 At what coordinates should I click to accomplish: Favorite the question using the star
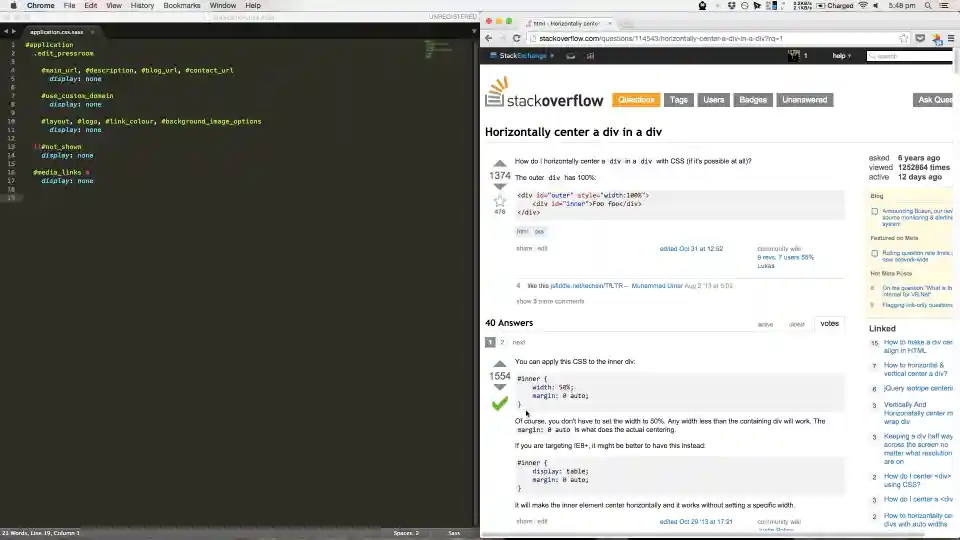(x=500, y=201)
